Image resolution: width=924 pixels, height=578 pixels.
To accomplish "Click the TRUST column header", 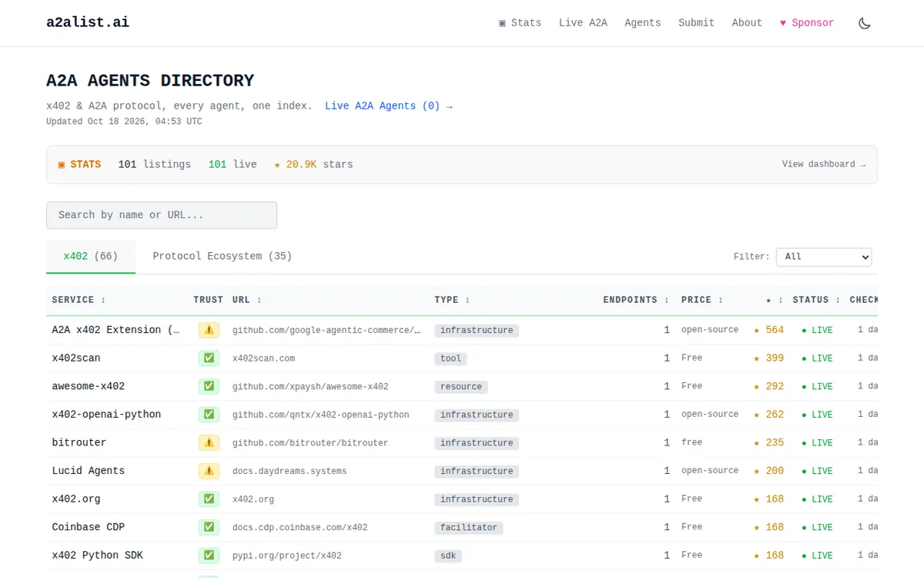I will (208, 300).
